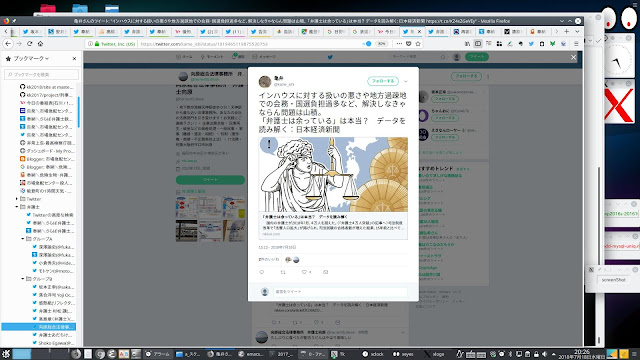Show site information for Twitter, Inc.
The image size is (640, 360).
(x=90, y=44)
